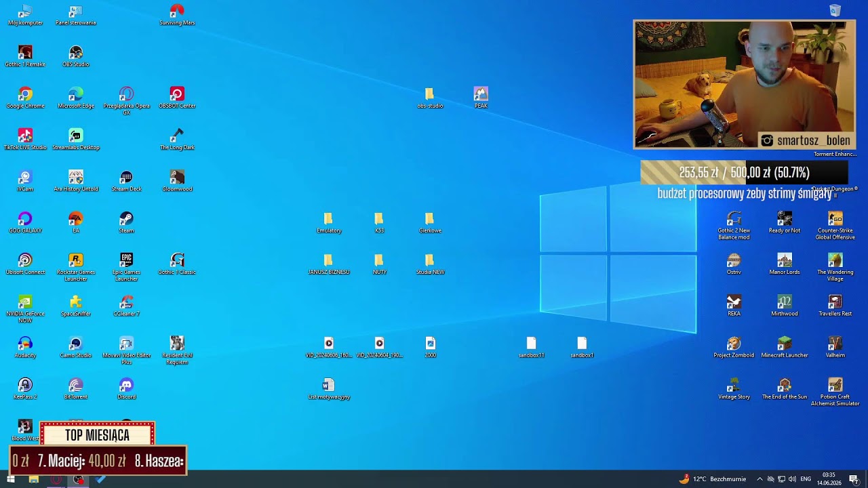
Task: Select the TikTok LIVE Studio icon
Action: tap(25, 139)
